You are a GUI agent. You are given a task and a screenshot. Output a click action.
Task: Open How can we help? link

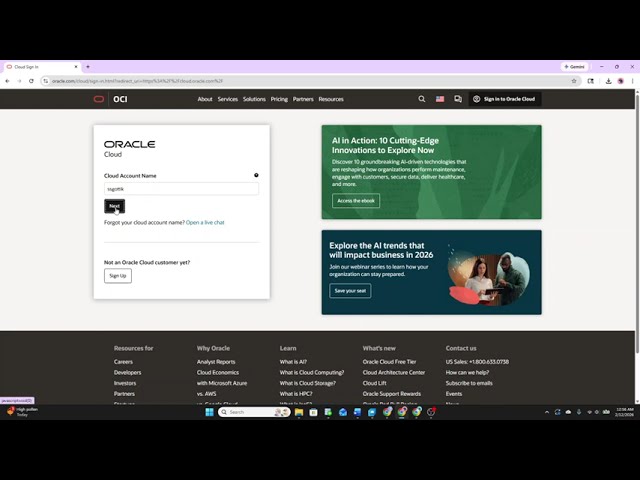[467, 372]
